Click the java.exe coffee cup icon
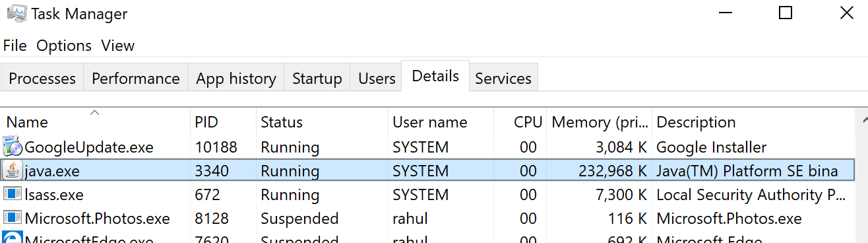 click(13, 171)
